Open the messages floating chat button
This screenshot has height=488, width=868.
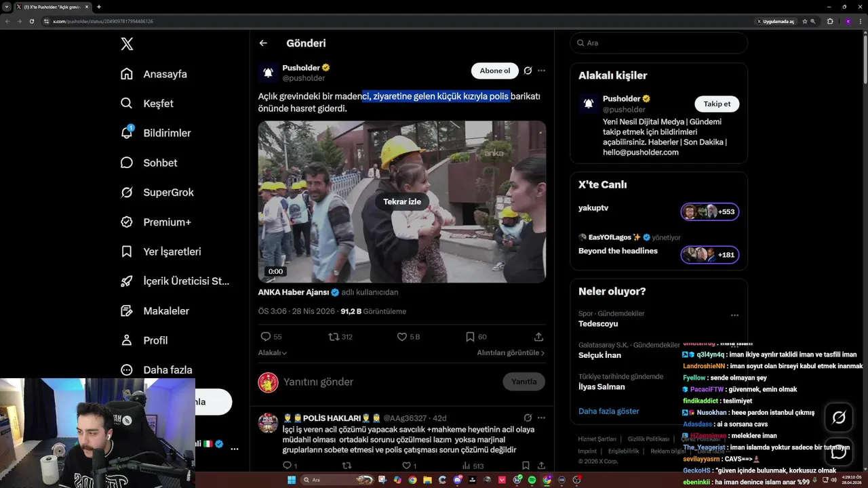click(x=839, y=451)
